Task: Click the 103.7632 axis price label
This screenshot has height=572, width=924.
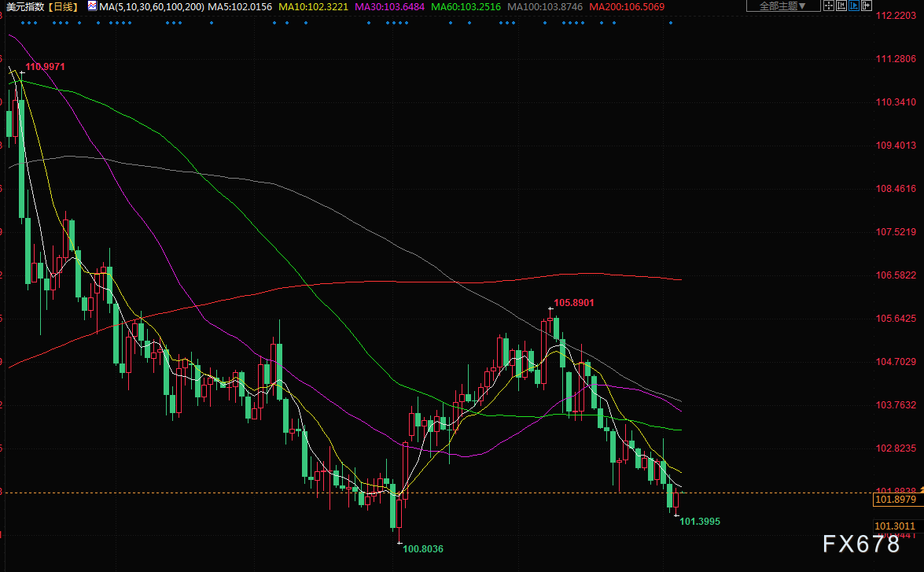Action: pos(896,405)
